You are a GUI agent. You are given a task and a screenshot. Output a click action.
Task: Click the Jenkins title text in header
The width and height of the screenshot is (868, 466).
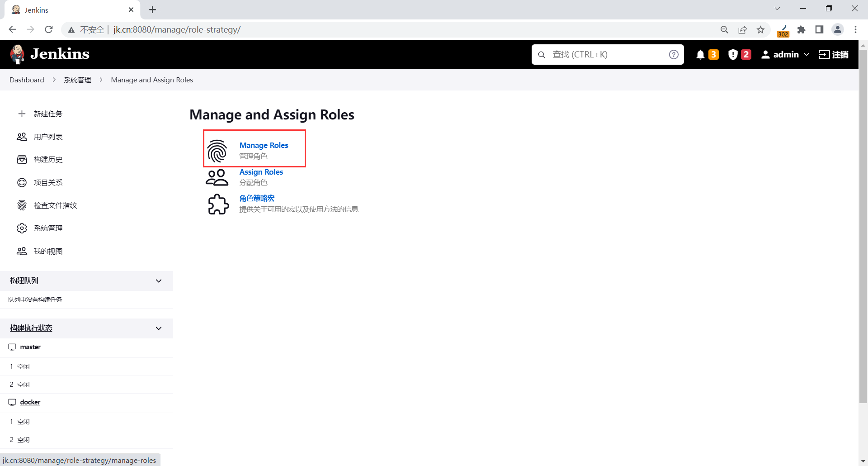pyautogui.click(x=60, y=54)
